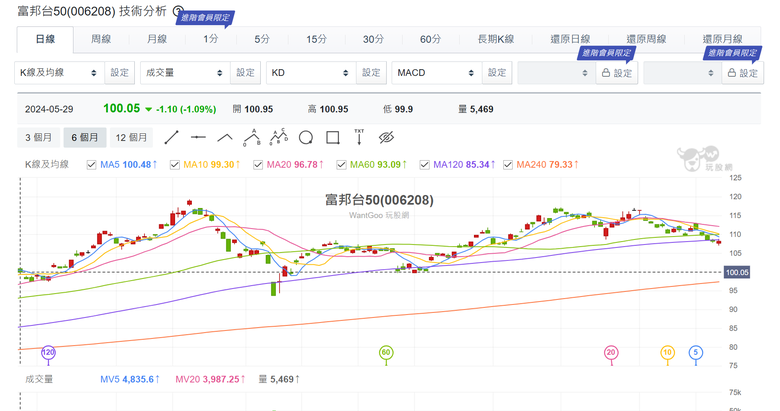Uncheck the MA20 checkbox
Image resolution: width=780 pixels, height=411 pixels.
pos(258,165)
